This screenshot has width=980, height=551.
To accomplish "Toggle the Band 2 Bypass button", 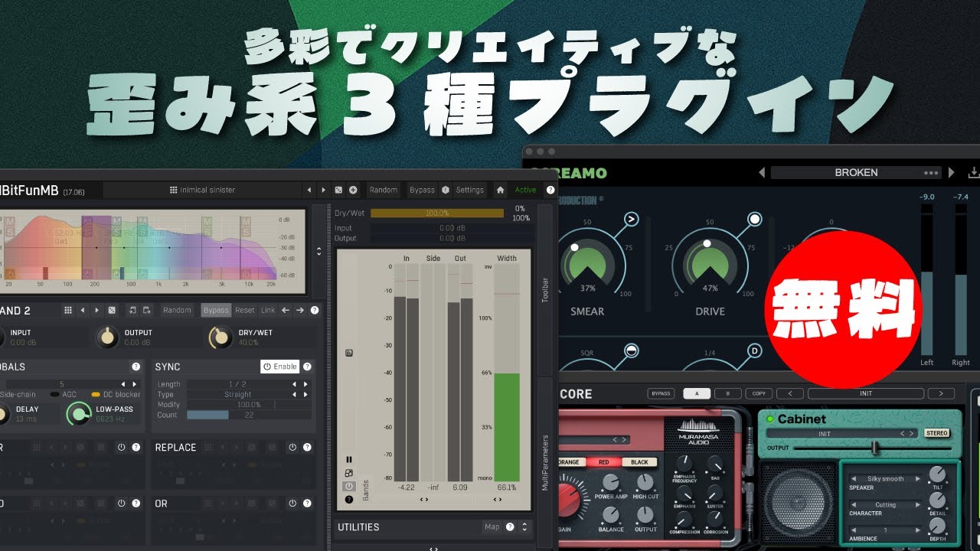I will click(216, 310).
